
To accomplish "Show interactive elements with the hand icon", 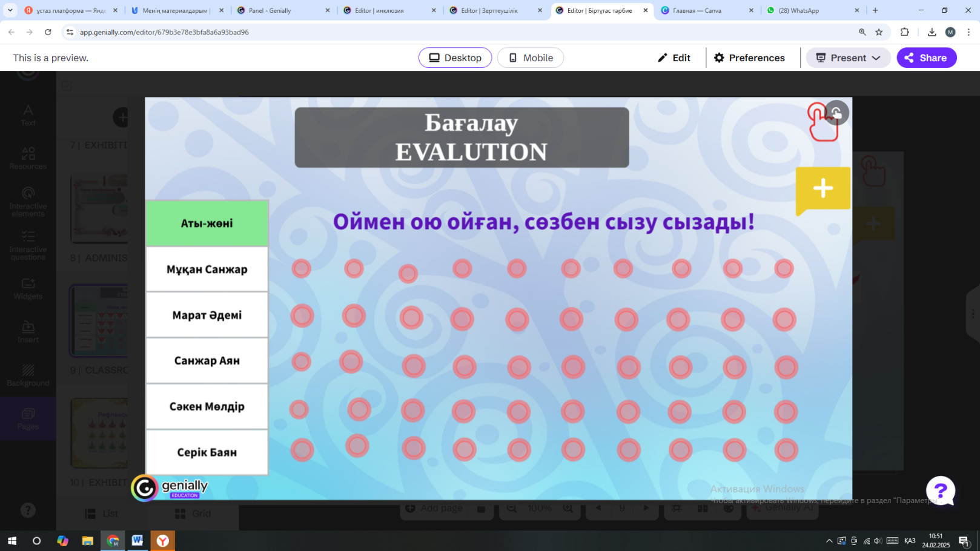I will 836,113.
